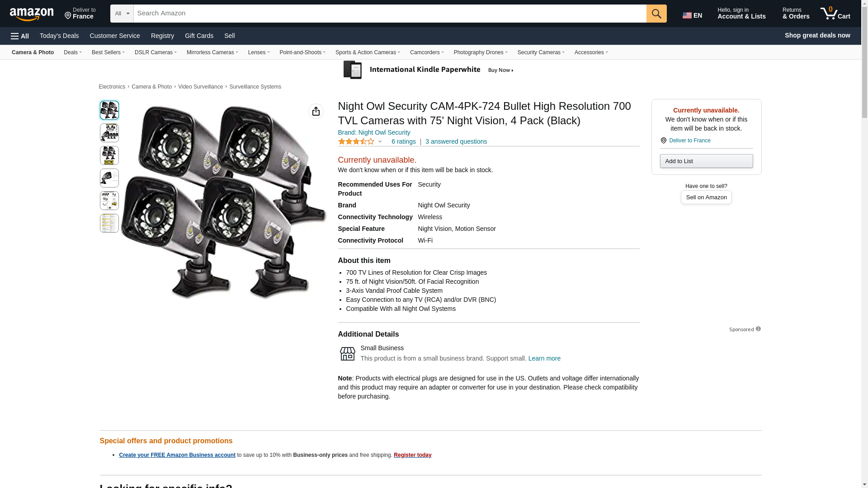The width and height of the screenshot is (868, 488).
Task: Click the Sell on Amazon button
Action: [706, 197]
